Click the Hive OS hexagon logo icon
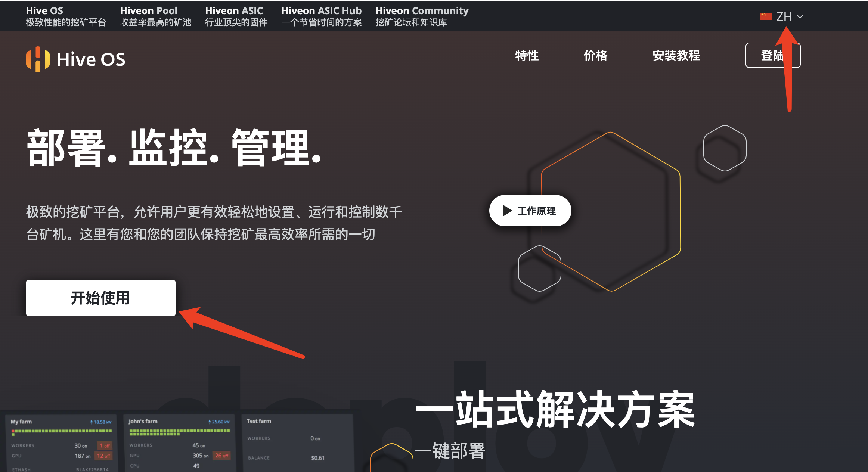The width and height of the screenshot is (868, 472). click(x=38, y=59)
